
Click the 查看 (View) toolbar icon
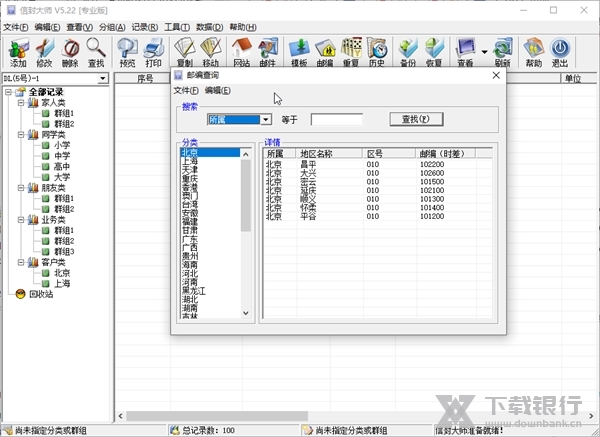tap(465, 52)
